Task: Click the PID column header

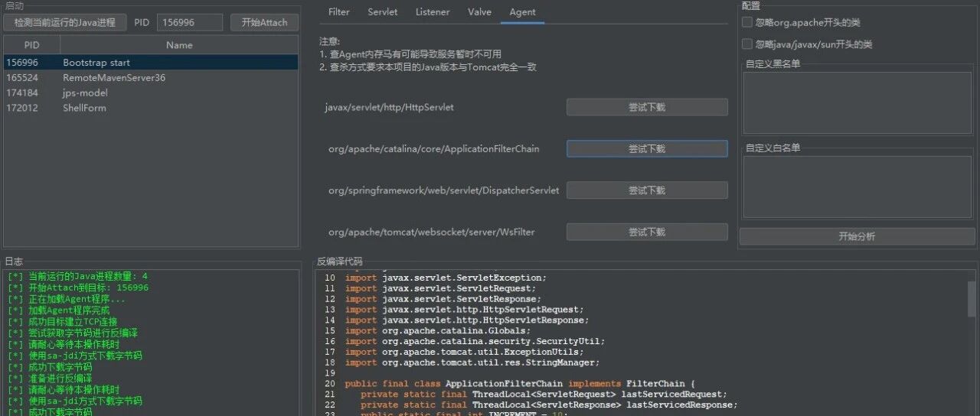Action: pyautogui.click(x=31, y=45)
